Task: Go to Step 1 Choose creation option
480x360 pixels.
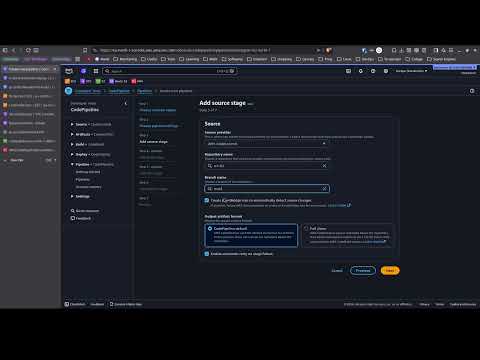Action: click(158, 110)
